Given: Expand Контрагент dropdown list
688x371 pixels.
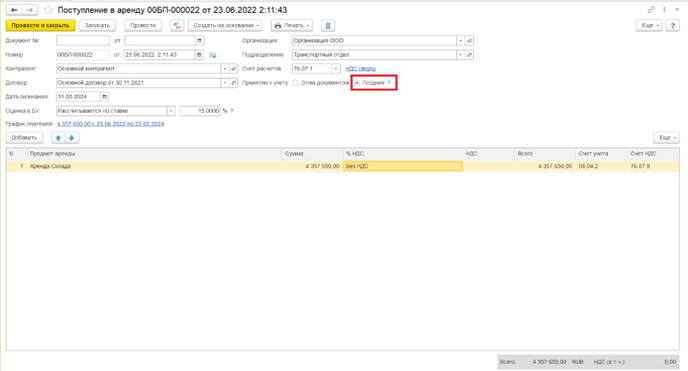Looking at the screenshot, I should pos(225,69).
